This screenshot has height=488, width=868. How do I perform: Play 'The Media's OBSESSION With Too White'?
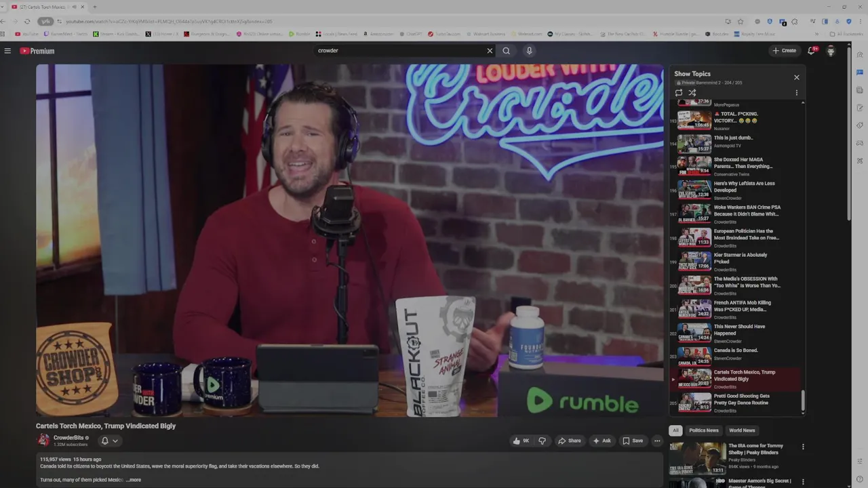(x=735, y=285)
